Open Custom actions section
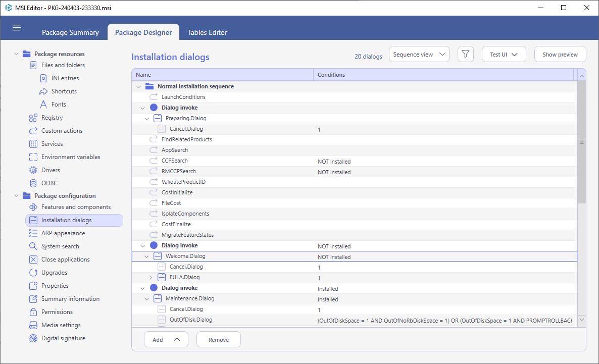599x364 pixels. [62, 131]
